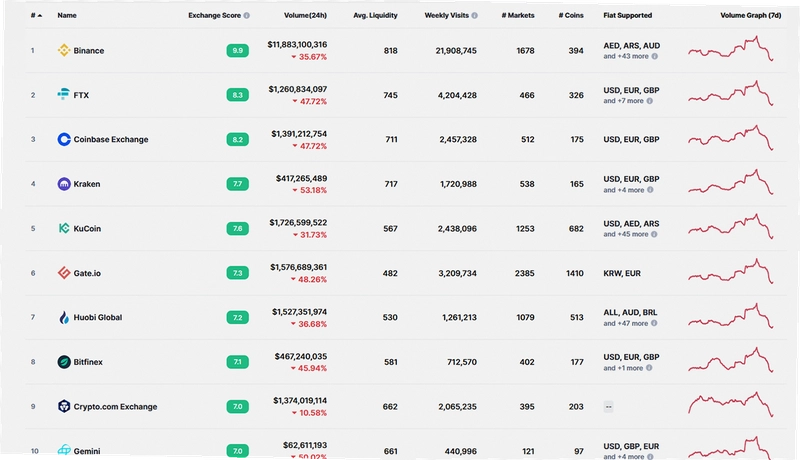Sort by the # rank column arrow
This screenshot has width=800, height=460.
pos(40,16)
